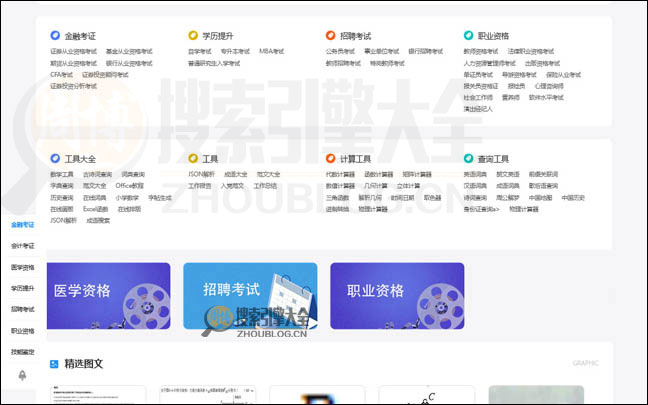Open the 保险从业考试 link
The width and height of the screenshot is (648, 405).
(x=564, y=75)
